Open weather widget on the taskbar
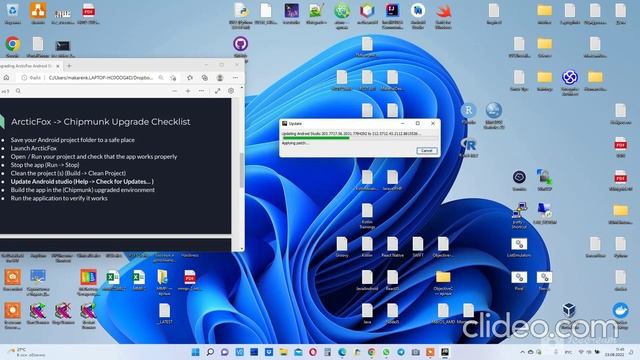 coord(27,352)
